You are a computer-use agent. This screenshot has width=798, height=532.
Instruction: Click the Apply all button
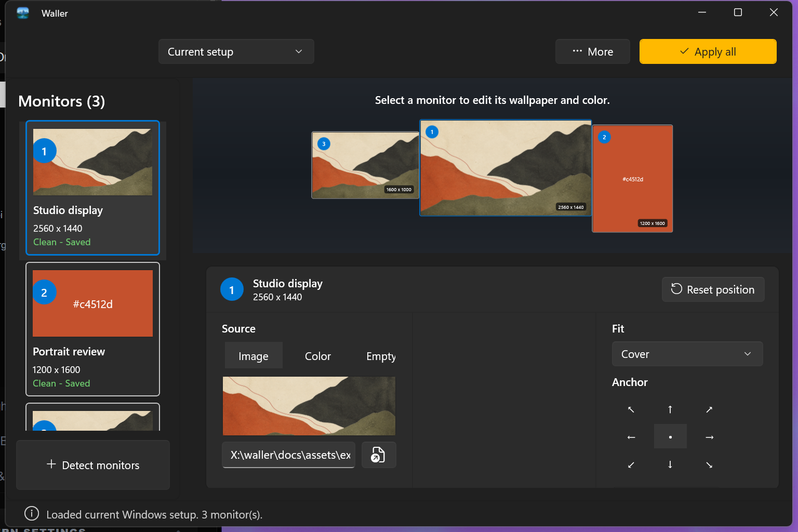click(708, 51)
